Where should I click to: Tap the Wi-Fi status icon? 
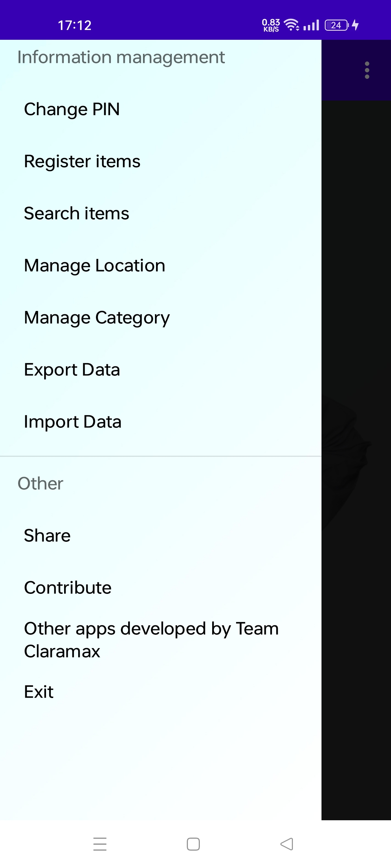pyautogui.click(x=291, y=25)
